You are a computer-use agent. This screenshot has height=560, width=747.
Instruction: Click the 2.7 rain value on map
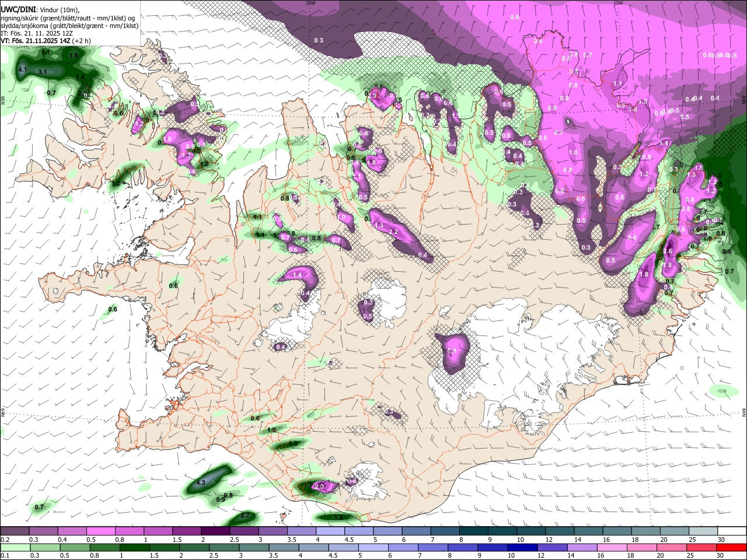[x=245, y=516]
